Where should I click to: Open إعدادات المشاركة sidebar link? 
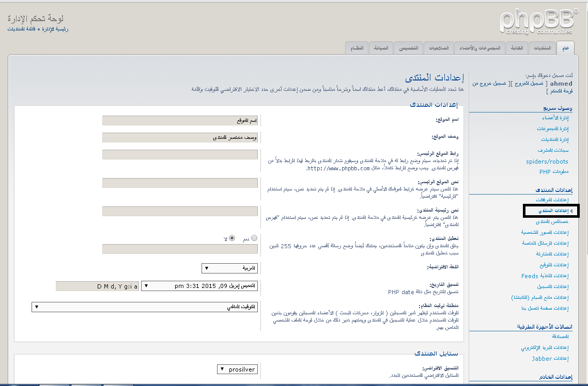pos(552,254)
